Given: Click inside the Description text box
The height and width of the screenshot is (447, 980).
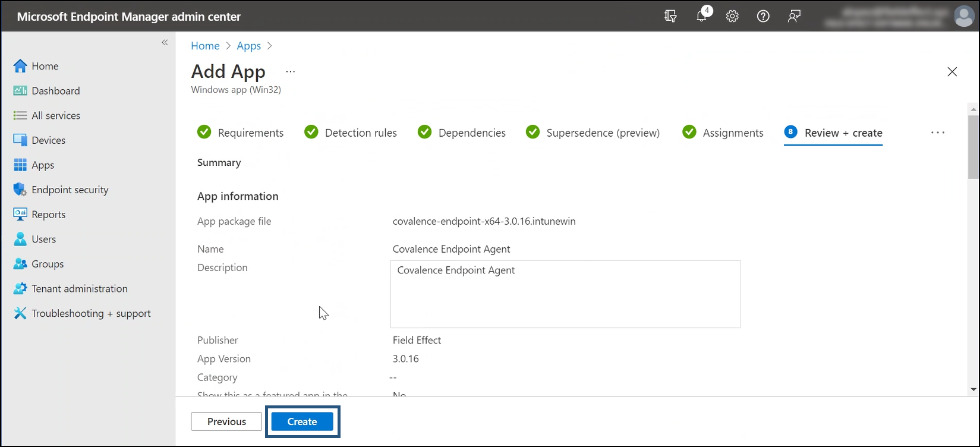Looking at the screenshot, I should [x=565, y=294].
